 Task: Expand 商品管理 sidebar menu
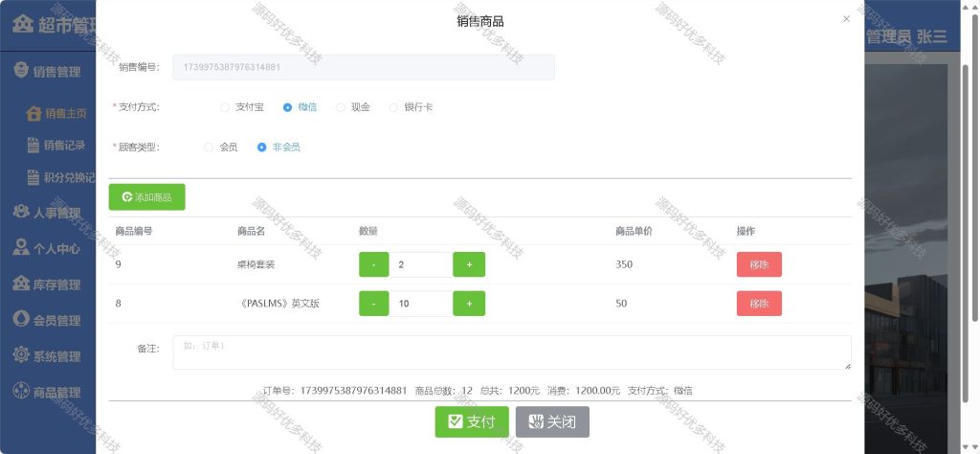(x=48, y=392)
